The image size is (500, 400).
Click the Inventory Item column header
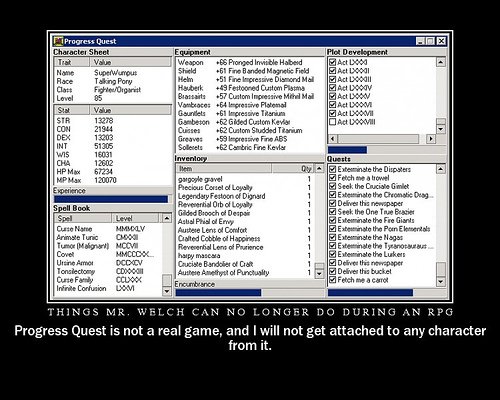(224, 168)
